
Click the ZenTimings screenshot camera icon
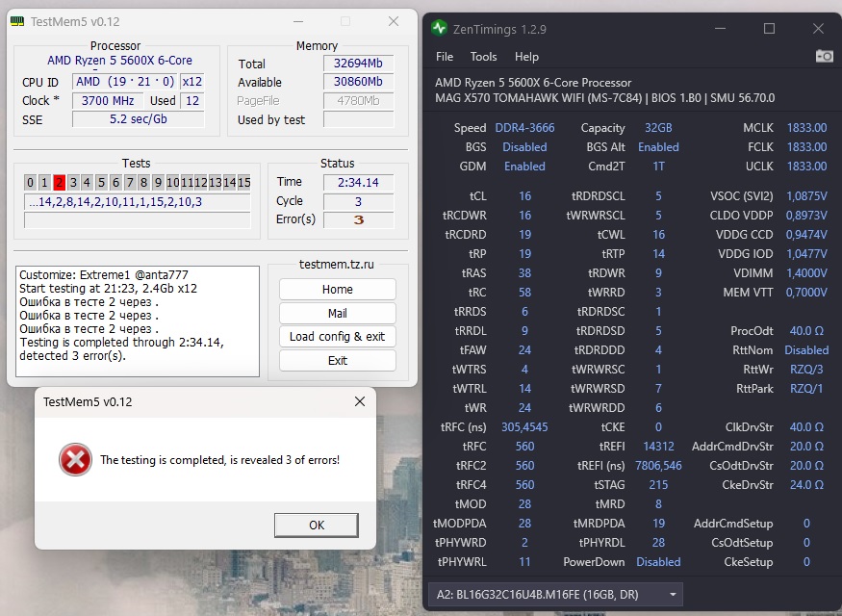[825, 56]
